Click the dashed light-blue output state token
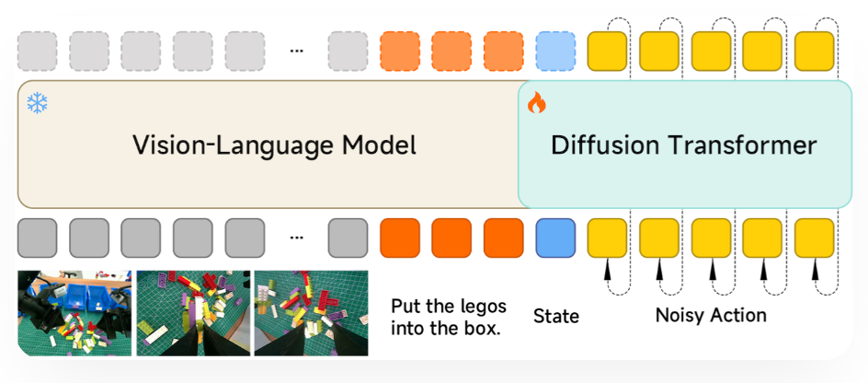Screen dimensions: 868x383 pos(555,51)
